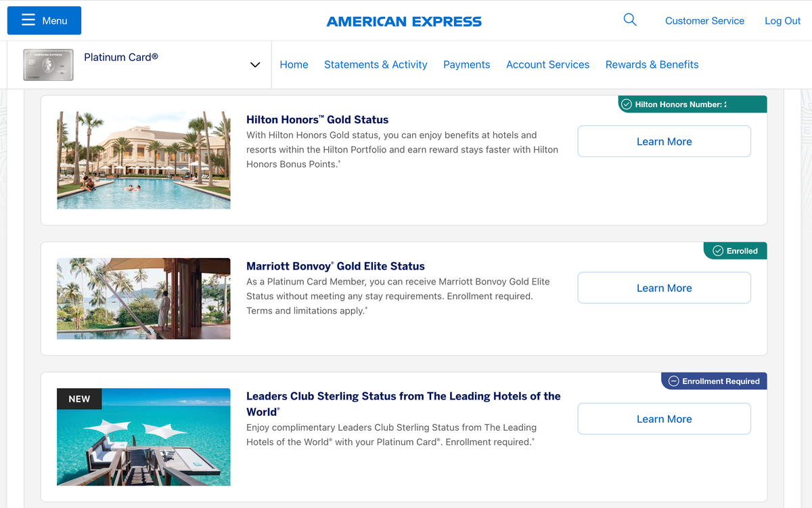Click the American Express logo
Viewport: 812px width, 508px height.
pos(404,22)
